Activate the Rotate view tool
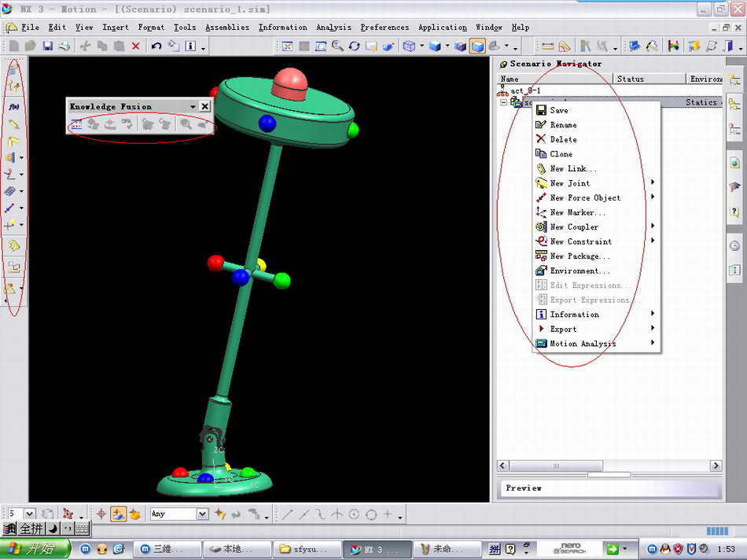The height and width of the screenshot is (560, 747). pyautogui.click(x=354, y=46)
